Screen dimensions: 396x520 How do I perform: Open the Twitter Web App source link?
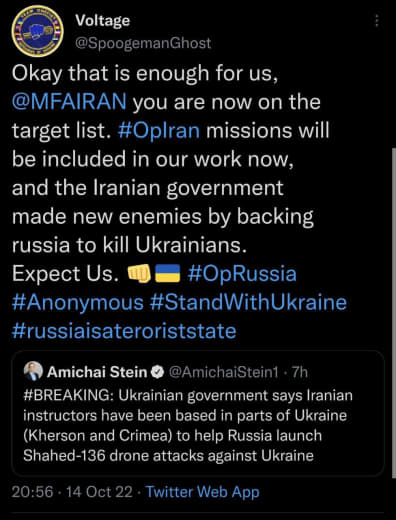(x=203, y=492)
